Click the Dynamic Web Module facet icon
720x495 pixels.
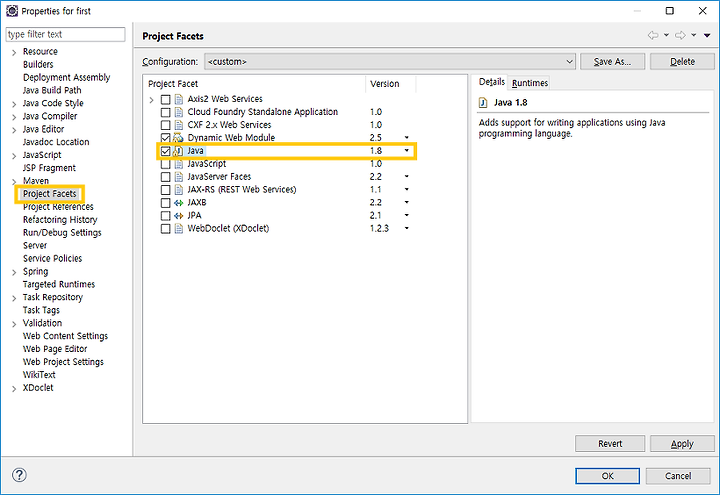[178, 138]
